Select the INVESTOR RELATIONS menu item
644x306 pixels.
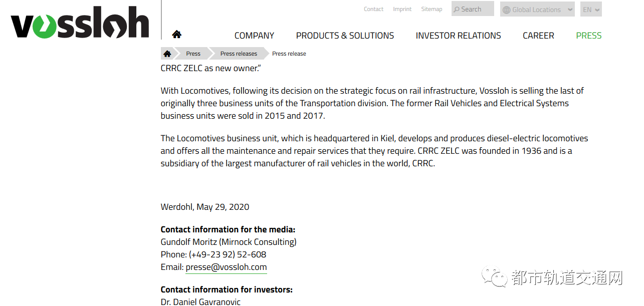pos(458,36)
